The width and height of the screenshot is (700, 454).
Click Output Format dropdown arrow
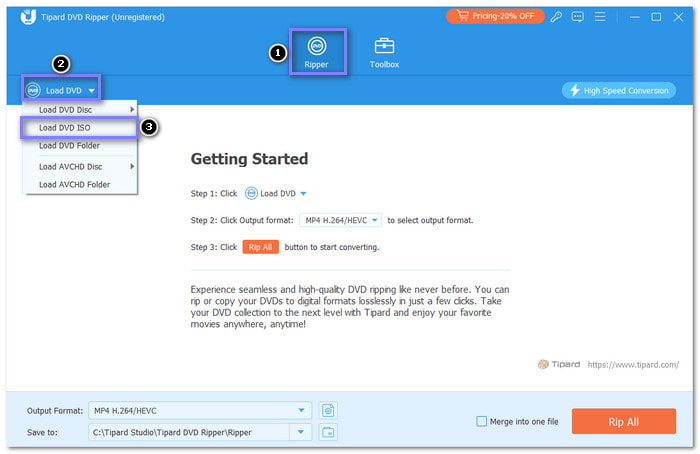pos(301,410)
